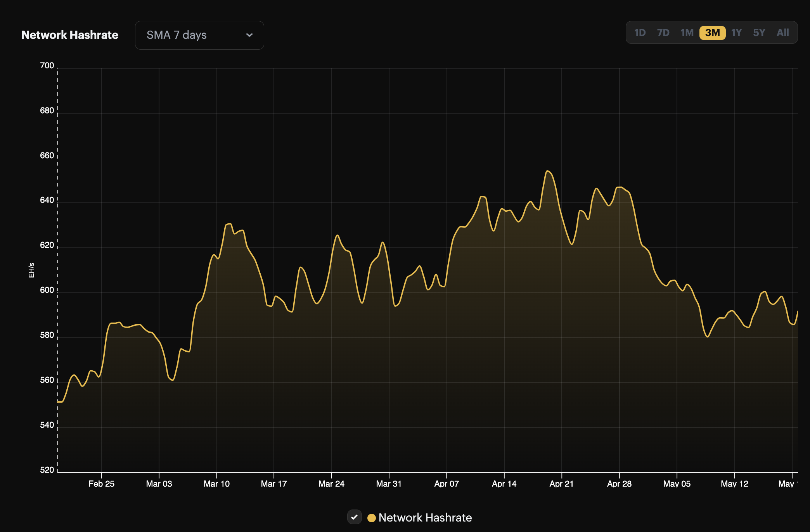Switch to the 1Y chart view

736,33
